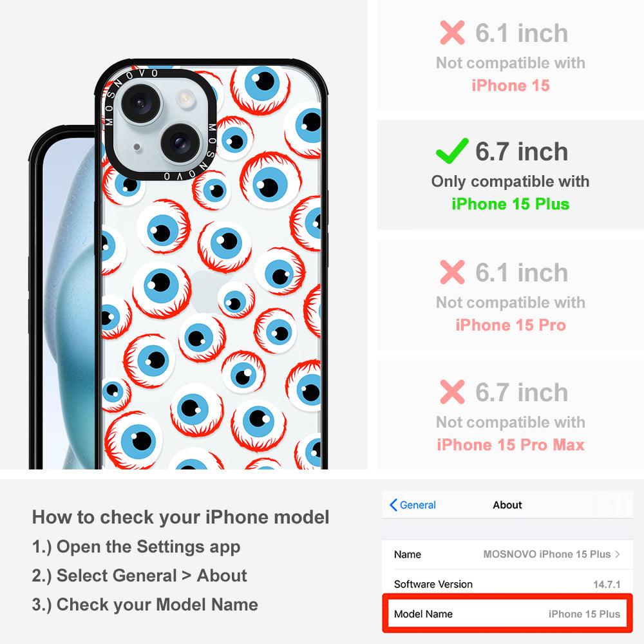Click step 2 'Select General > About'
The image size is (644, 644).
tap(140, 575)
